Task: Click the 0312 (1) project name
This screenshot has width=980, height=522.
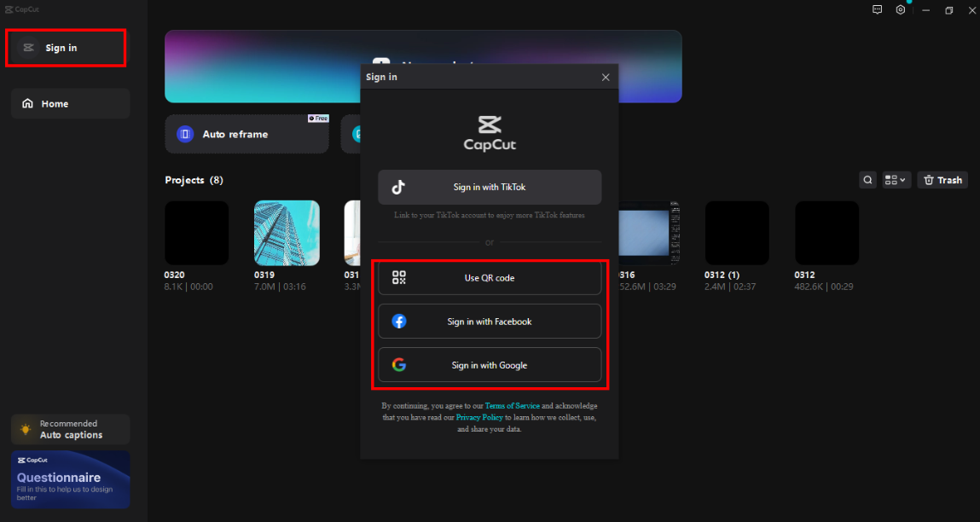Action: (722, 275)
